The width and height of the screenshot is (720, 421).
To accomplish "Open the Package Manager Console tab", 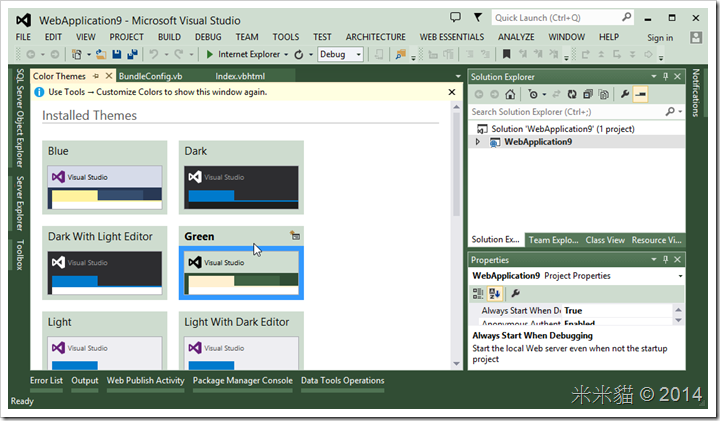I will coord(242,381).
